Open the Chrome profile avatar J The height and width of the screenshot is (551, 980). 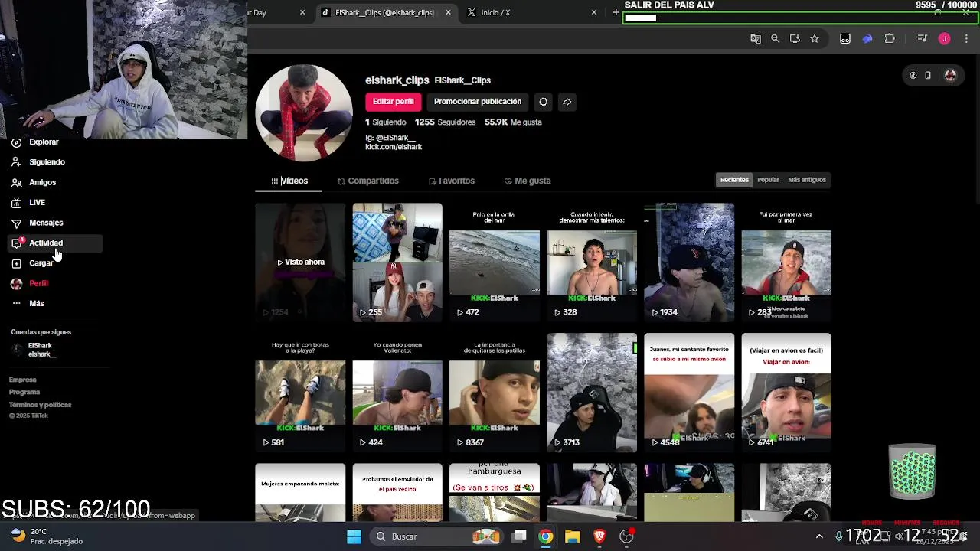tap(944, 38)
